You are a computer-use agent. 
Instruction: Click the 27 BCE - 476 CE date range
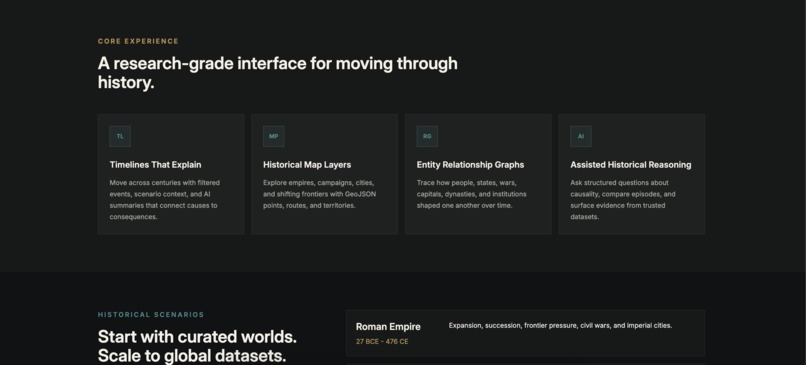tap(382, 341)
